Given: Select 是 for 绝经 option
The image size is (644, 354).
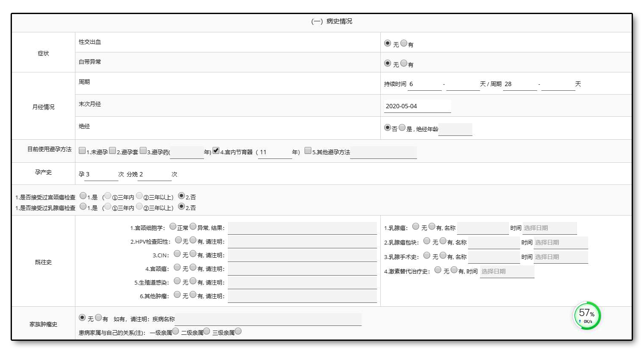Looking at the screenshot, I should coord(402,127).
